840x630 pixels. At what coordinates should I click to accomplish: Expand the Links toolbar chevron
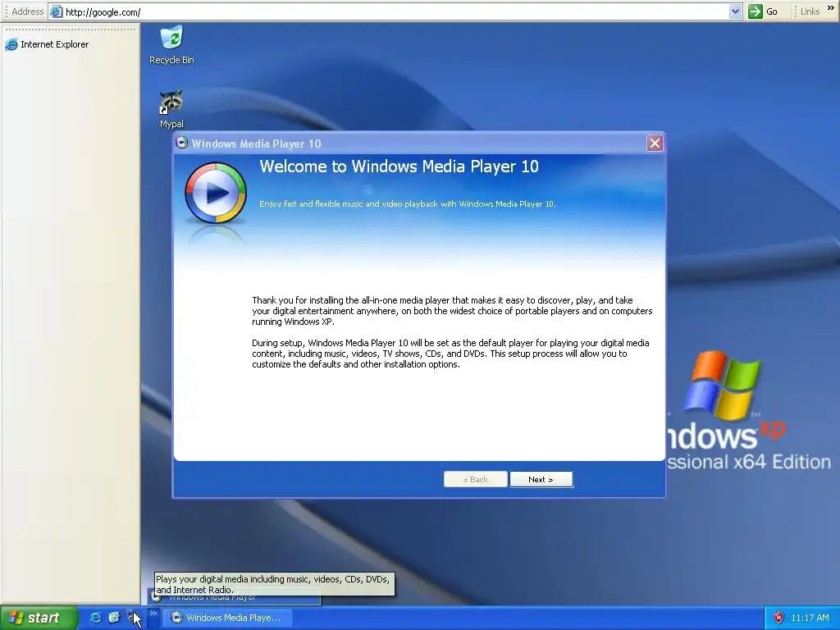[831, 8]
